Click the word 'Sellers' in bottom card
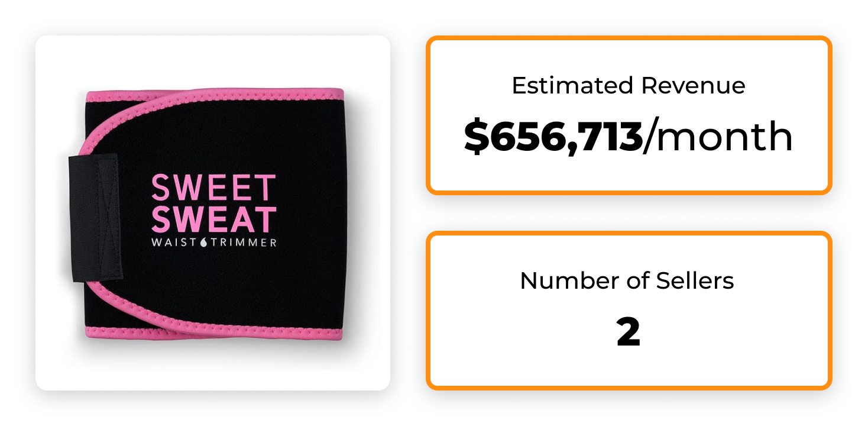 [x=695, y=280]
